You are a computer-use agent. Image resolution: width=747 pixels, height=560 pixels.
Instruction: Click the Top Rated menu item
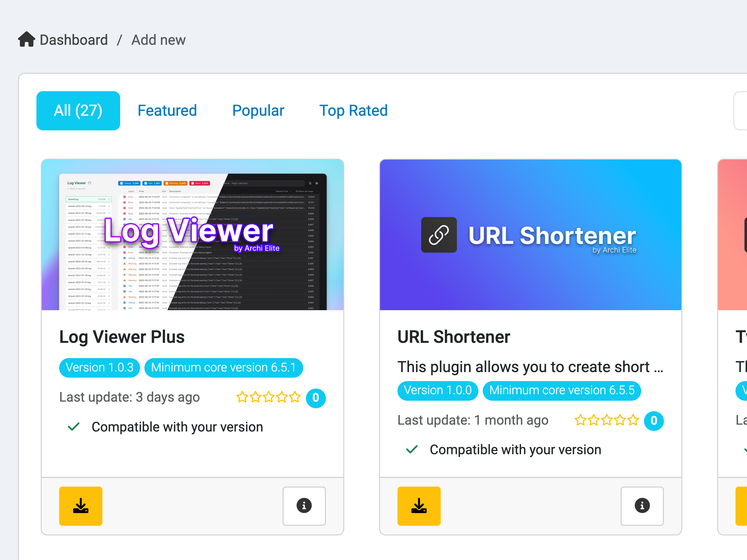coord(353,110)
